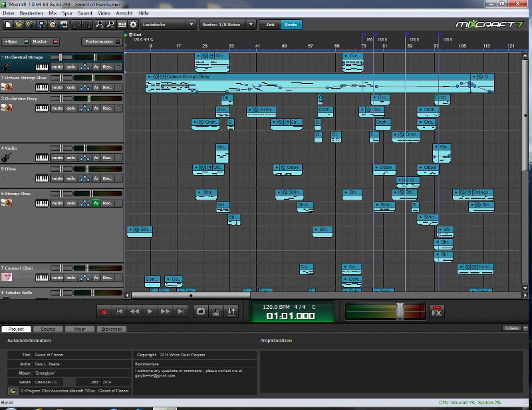Click the +Spur add track button

click(x=16, y=41)
